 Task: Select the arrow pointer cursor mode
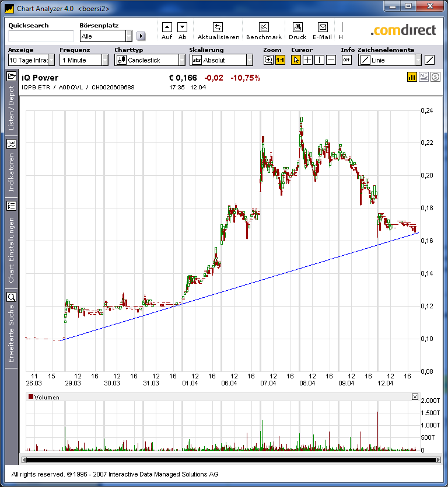click(x=296, y=60)
